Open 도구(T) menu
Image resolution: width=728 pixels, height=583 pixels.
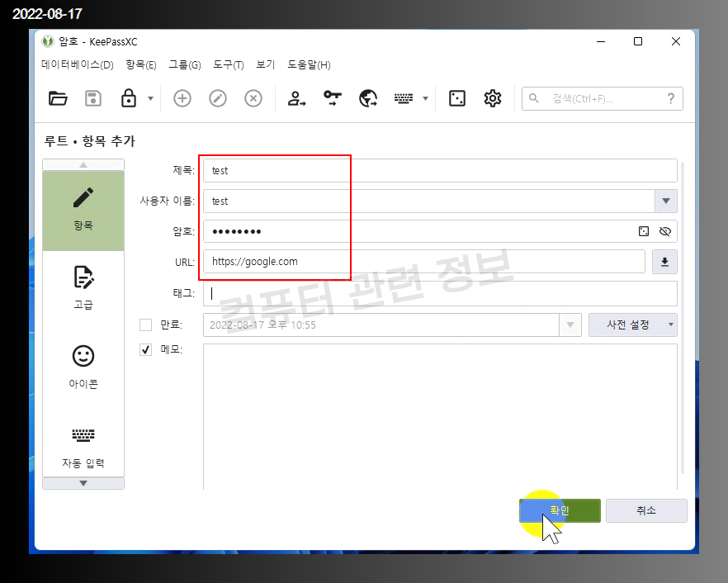click(x=229, y=64)
